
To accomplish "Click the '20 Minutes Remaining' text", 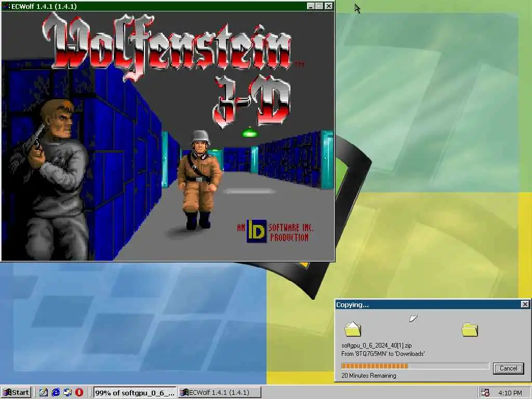I will coord(368,376).
